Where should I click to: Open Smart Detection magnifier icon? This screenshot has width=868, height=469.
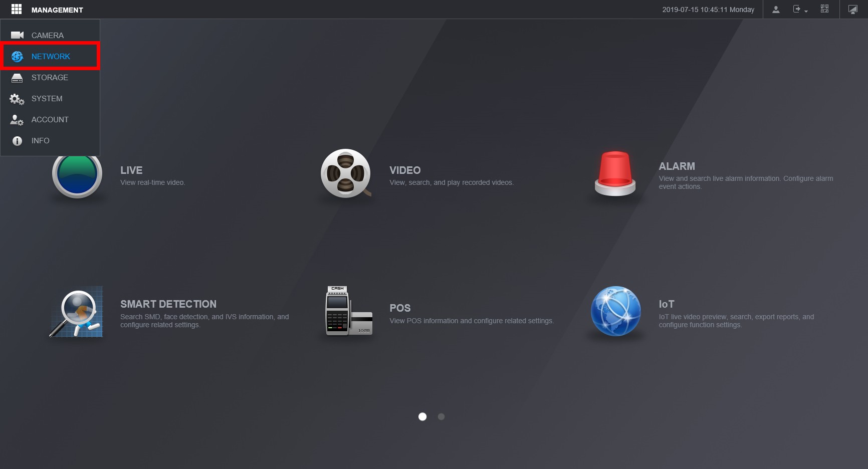point(76,312)
